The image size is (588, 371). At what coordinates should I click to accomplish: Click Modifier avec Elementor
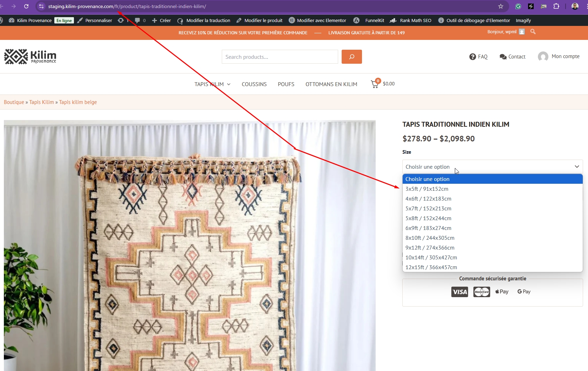pos(317,20)
